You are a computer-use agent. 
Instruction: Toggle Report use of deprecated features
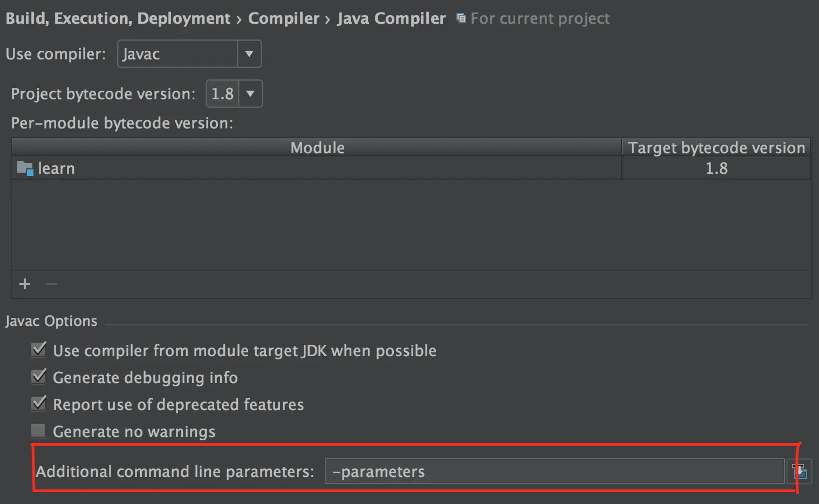click(x=39, y=404)
